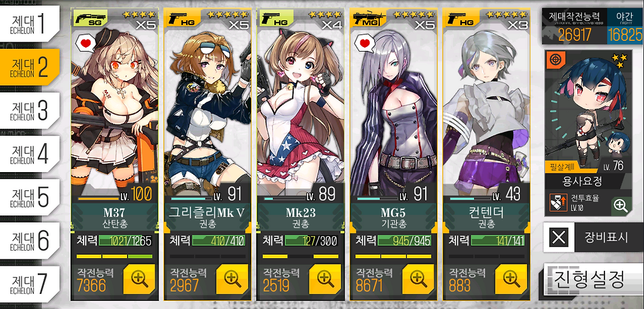This screenshot has height=309, width=644.
Task: Click the heart bubble on M37
Action: 85,43
